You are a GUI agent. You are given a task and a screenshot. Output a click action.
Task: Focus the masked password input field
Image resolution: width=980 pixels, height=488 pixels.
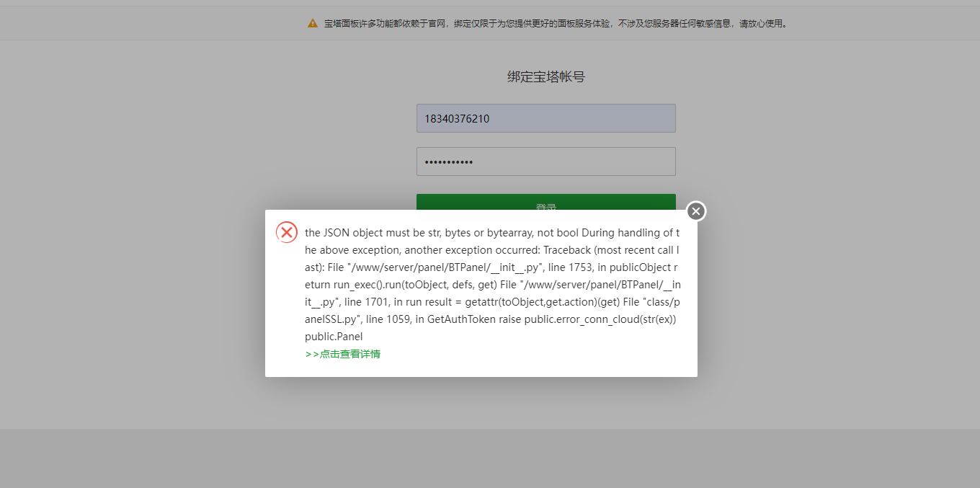[x=545, y=161]
